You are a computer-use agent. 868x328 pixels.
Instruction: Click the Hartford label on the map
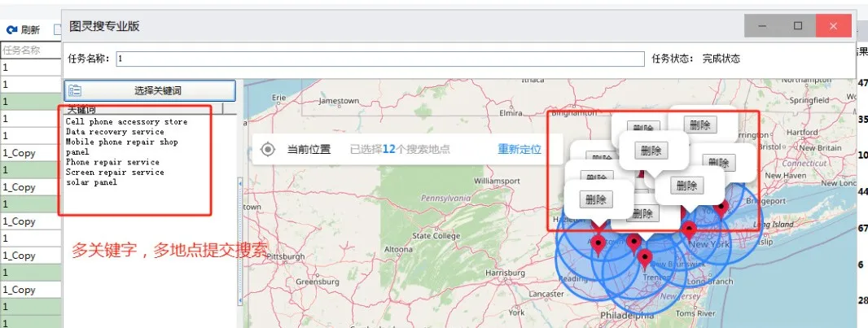coord(801,133)
